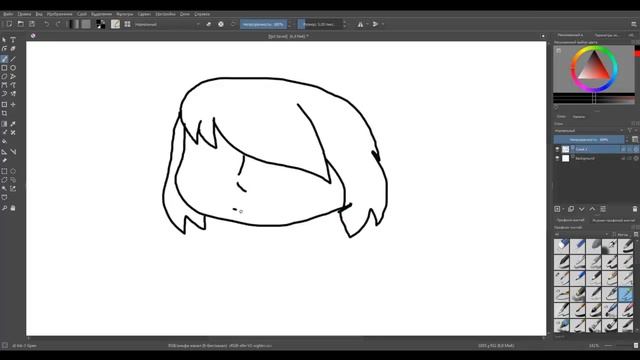This screenshot has width=640, height=360.
Task: Open the layer blending mode dropdown
Action: click(589, 131)
